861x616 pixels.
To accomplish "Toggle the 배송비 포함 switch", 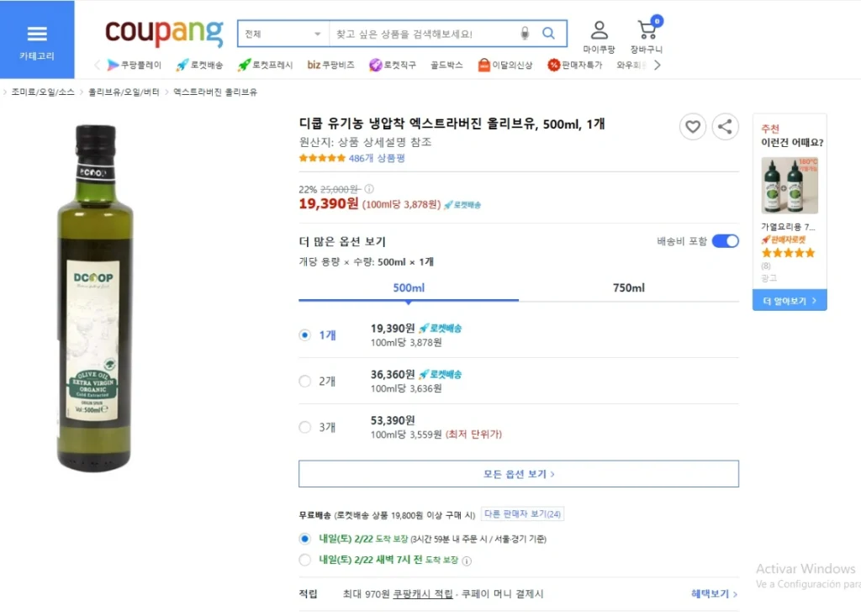I will coord(725,241).
